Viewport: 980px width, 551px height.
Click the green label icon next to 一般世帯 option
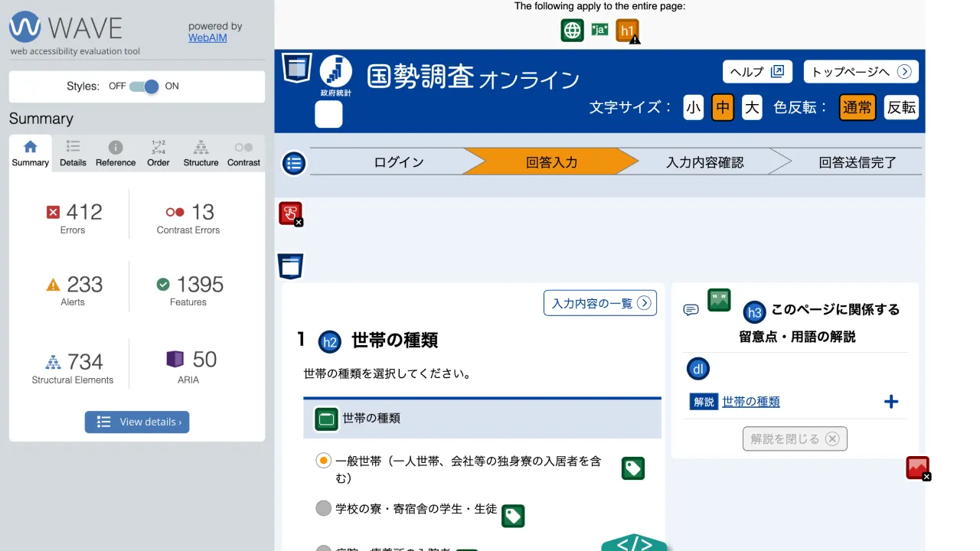click(632, 468)
